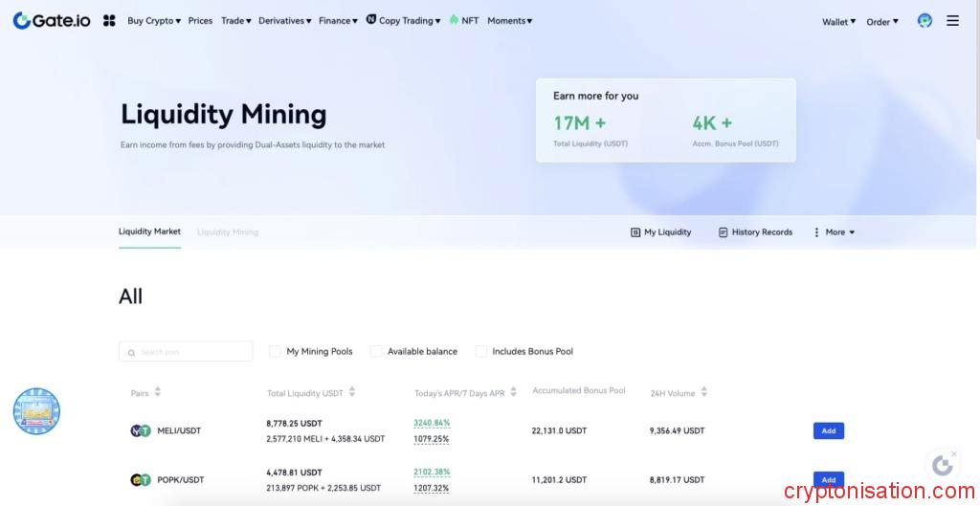The height and width of the screenshot is (506, 980).
Task: Expand the Buy Crypto dropdown
Action: pyautogui.click(x=154, y=21)
